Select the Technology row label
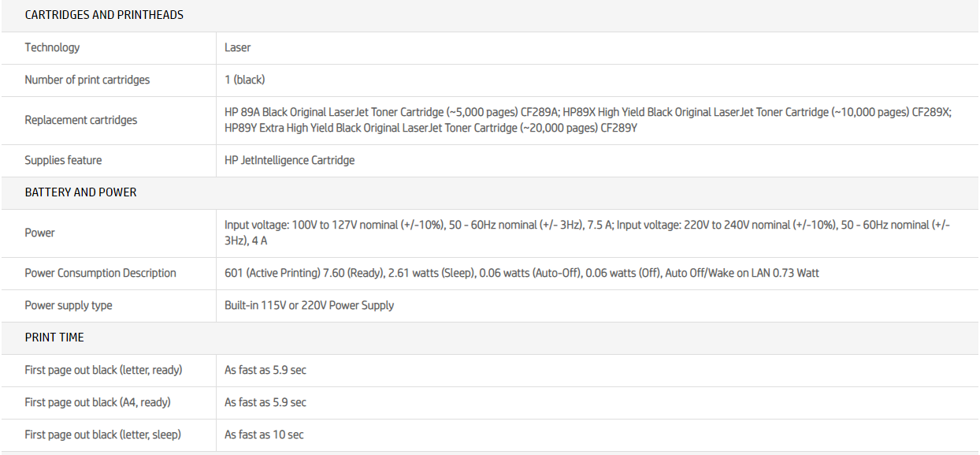Viewport: 980px width, 455px height. (x=52, y=47)
